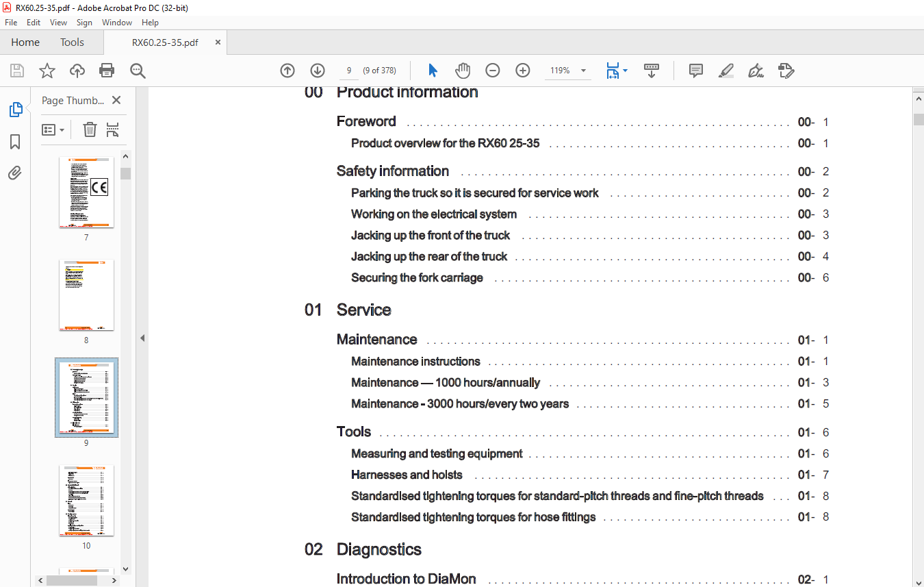Image resolution: width=924 pixels, height=587 pixels.
Task: Click the page break/split thumbnails icon
Action: tap(113, 129)
